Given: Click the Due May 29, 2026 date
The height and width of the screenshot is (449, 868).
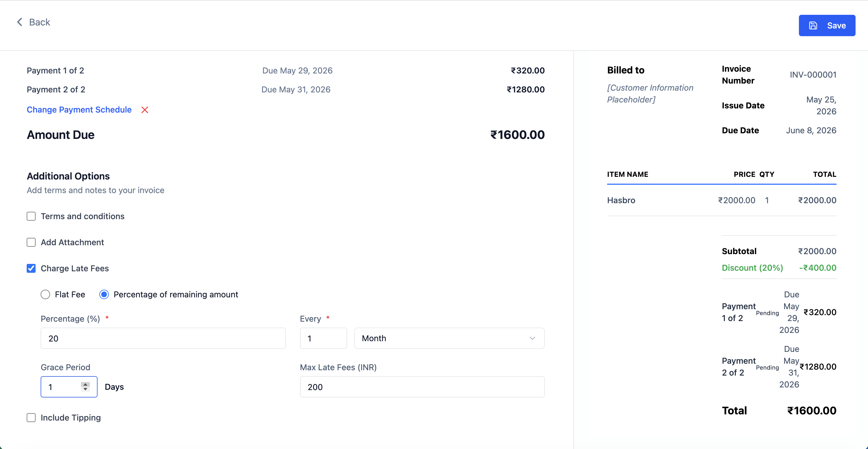Looking at the screenshot, I should click(297, 71).
